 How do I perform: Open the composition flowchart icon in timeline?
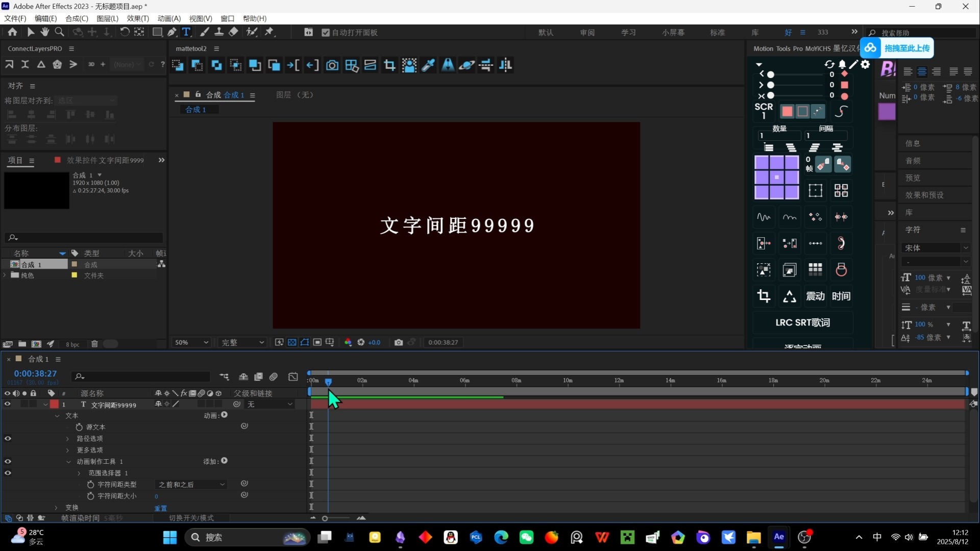[x=224, y=377]
